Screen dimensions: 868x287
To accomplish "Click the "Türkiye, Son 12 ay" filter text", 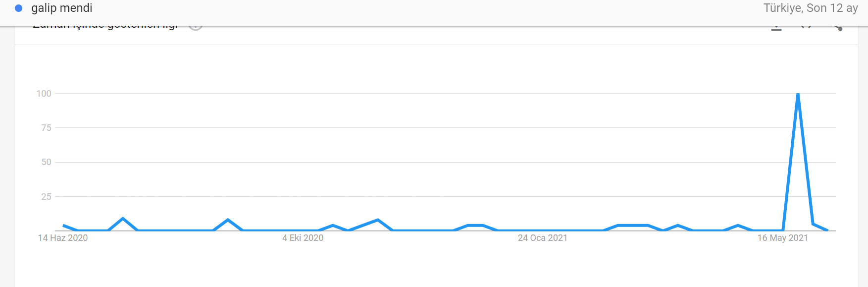I will (x=810, y=8).
